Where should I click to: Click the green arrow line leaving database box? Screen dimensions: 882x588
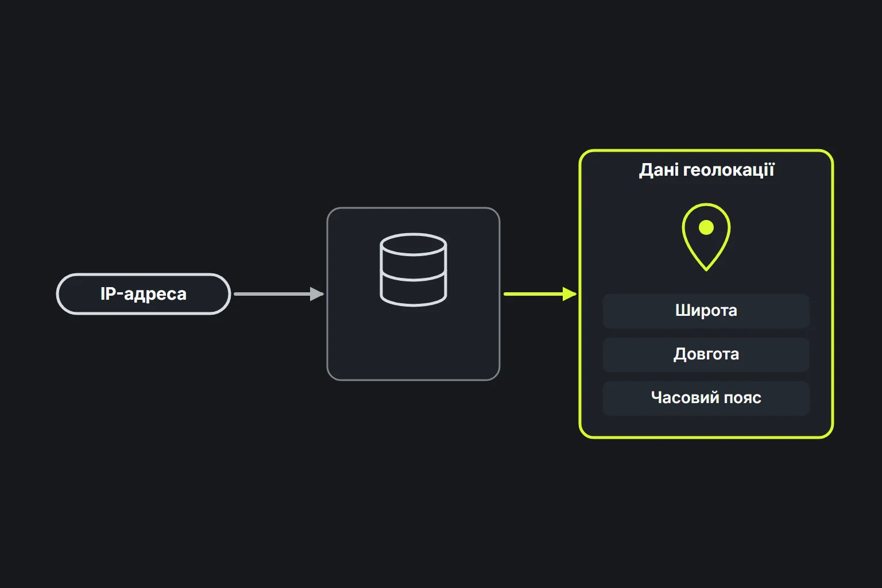(533, 294)
